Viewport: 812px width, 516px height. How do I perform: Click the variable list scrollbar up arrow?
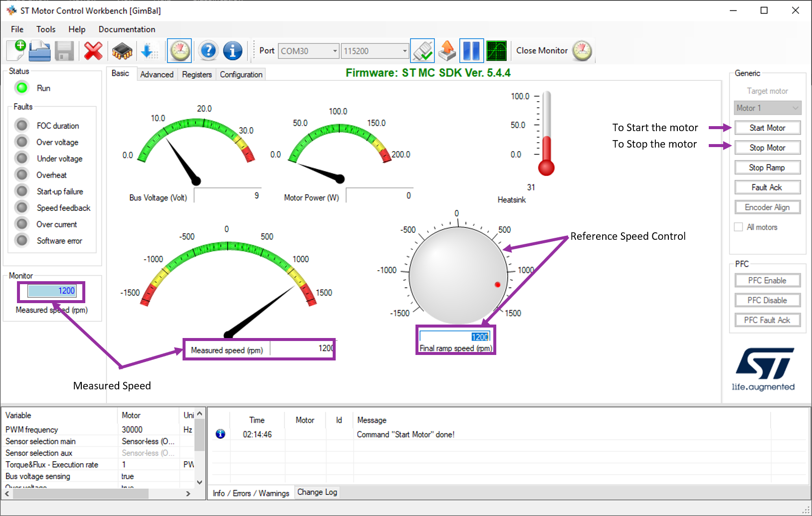[200, 414]
